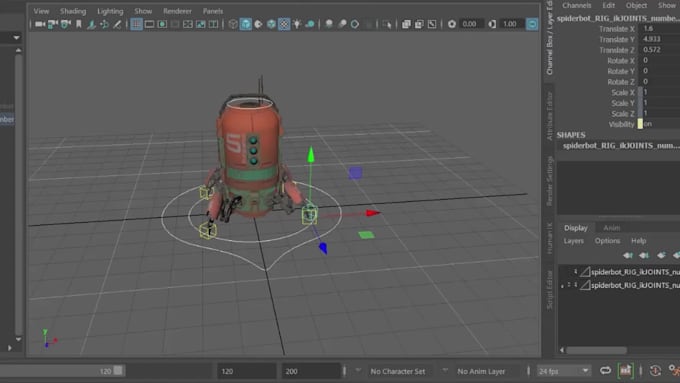Toggle the Lock Camera icon

pos(53,24)
